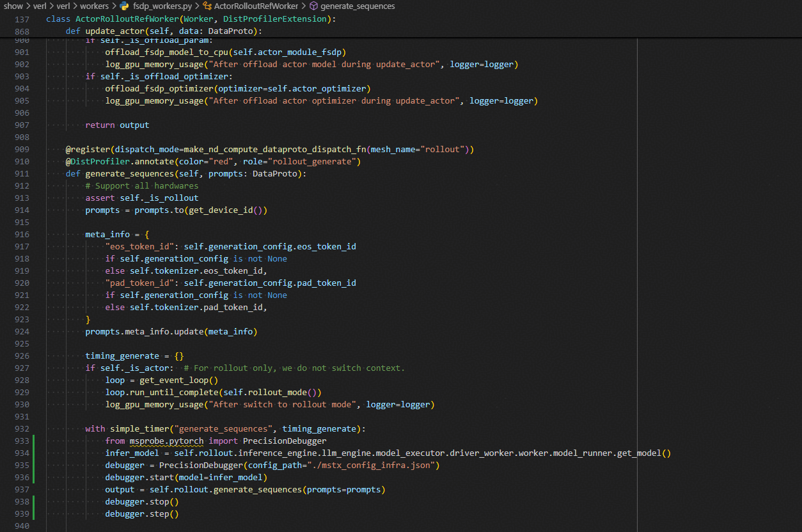Click 'simple_timer' on line 932
802x532 pixels.
point(139,429)
